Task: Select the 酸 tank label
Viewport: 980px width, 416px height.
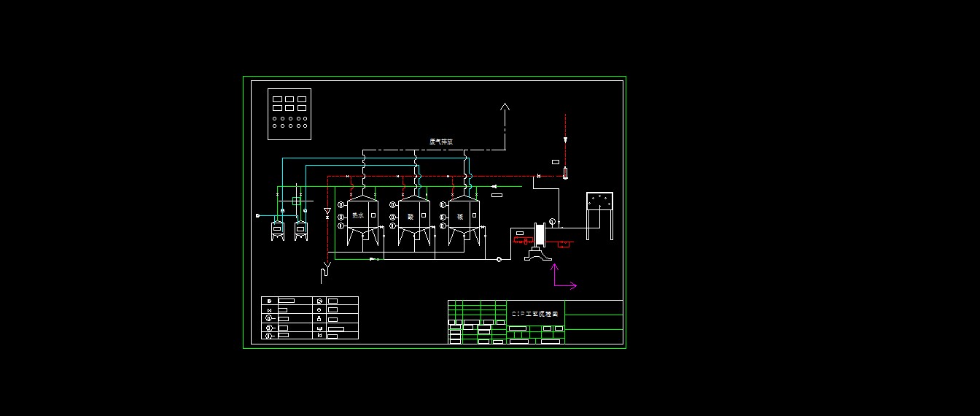Action: pyautogui.click(x=411, y=217)
